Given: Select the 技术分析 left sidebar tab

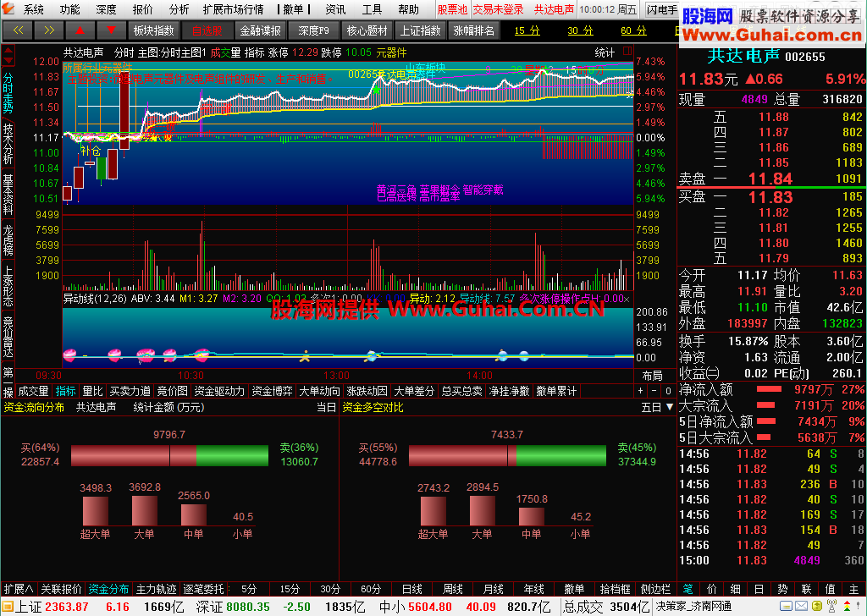Looking at the screenshot, I should click(8, 143).
